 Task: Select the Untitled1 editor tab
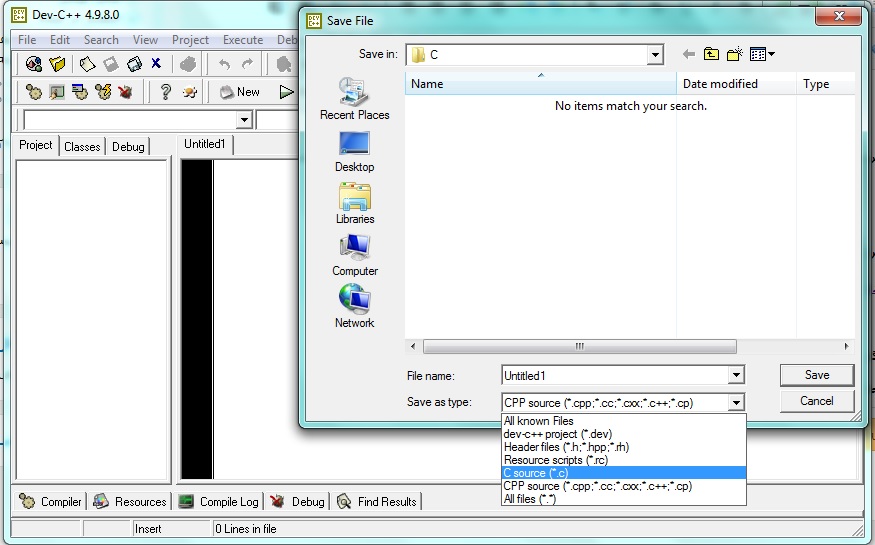click(205, 144)
